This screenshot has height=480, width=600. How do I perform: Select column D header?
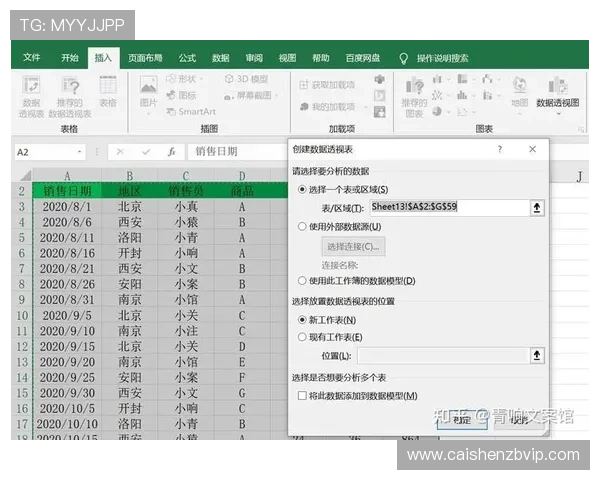[242, 176]
